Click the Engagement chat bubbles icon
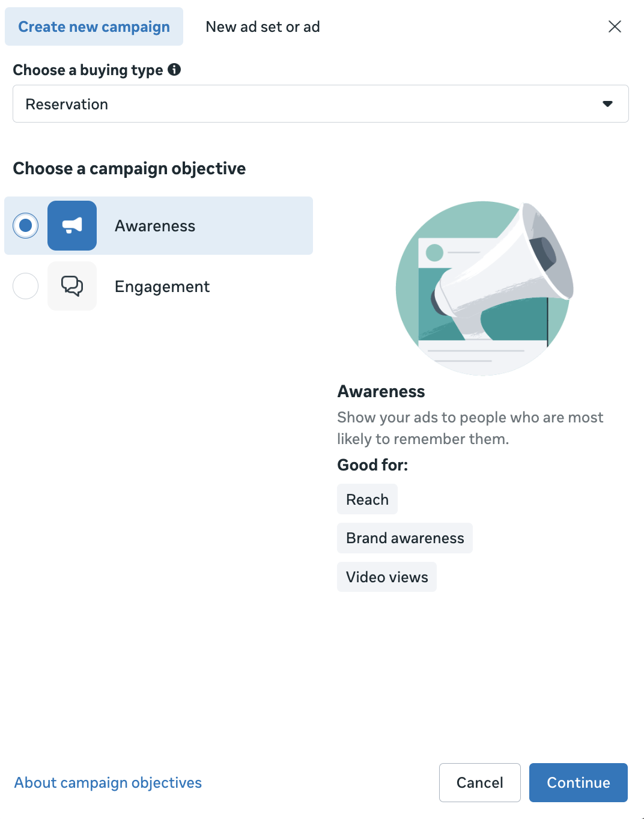The height and width of the screenshot is (819, 644). (x=72, y=286)
